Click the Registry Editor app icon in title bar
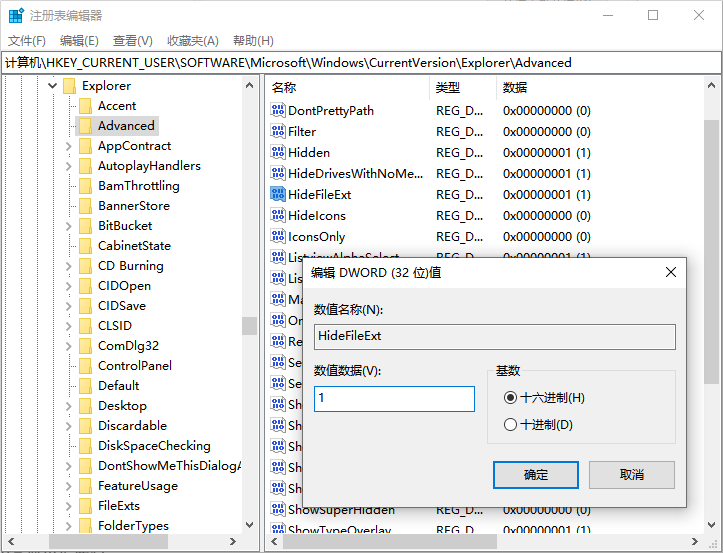723x553 pixels. [x=16, y=16]
